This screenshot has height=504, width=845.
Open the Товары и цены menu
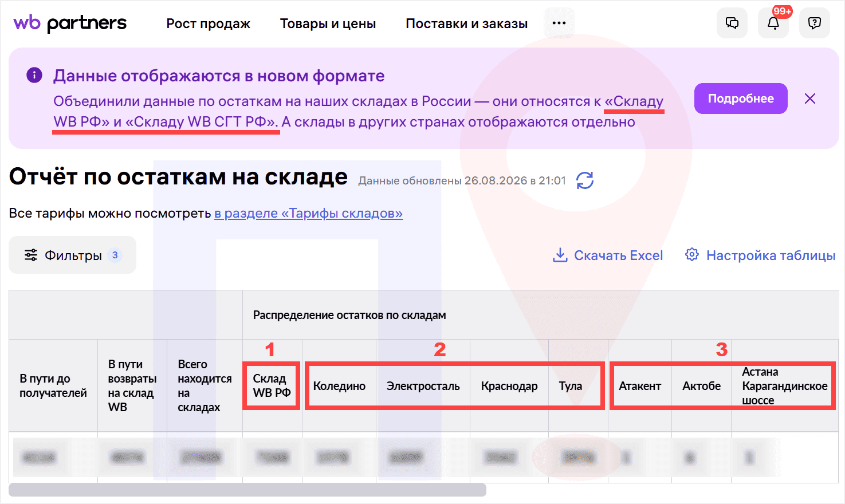pyautogui.click(x=328, y=23)
